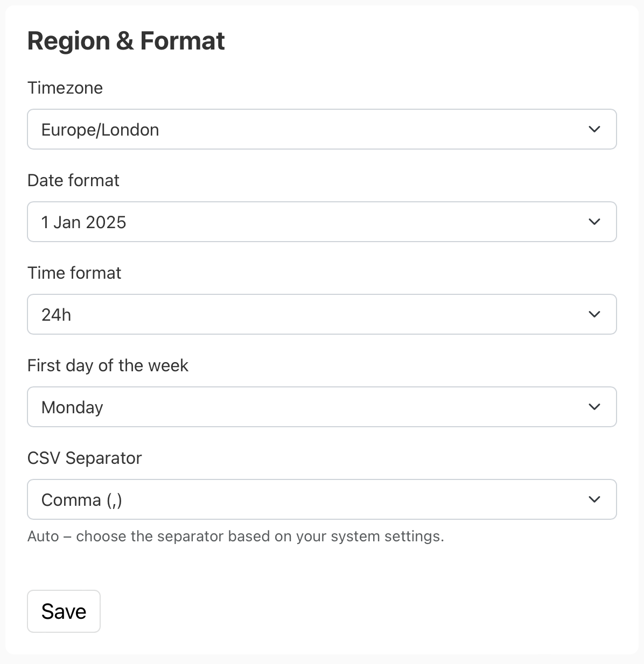Click the Date format dropdown chevron
This screenshot has width=644, height=664.
tap(594, 222)
